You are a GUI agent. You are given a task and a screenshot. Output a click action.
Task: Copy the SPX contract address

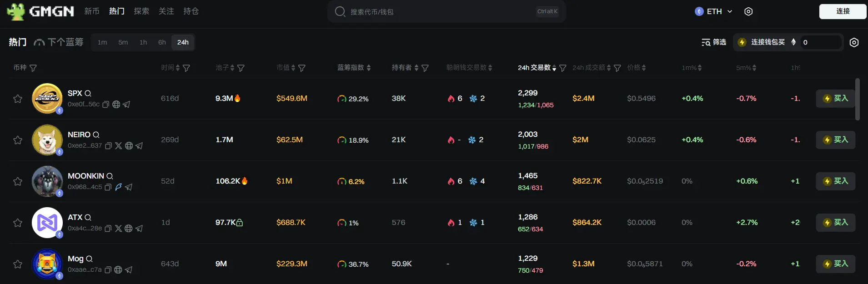pos(105,105)
